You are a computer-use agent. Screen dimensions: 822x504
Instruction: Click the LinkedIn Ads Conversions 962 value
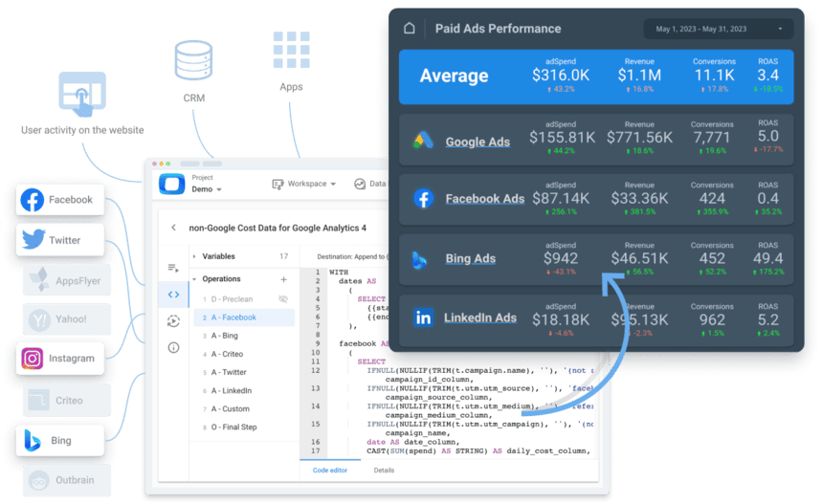click(x=712, y=319)
